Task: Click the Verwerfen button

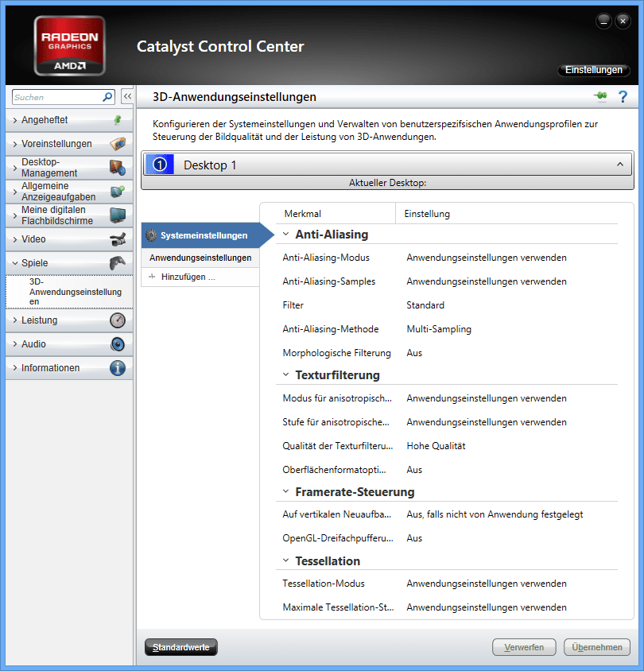Action: 524,647
